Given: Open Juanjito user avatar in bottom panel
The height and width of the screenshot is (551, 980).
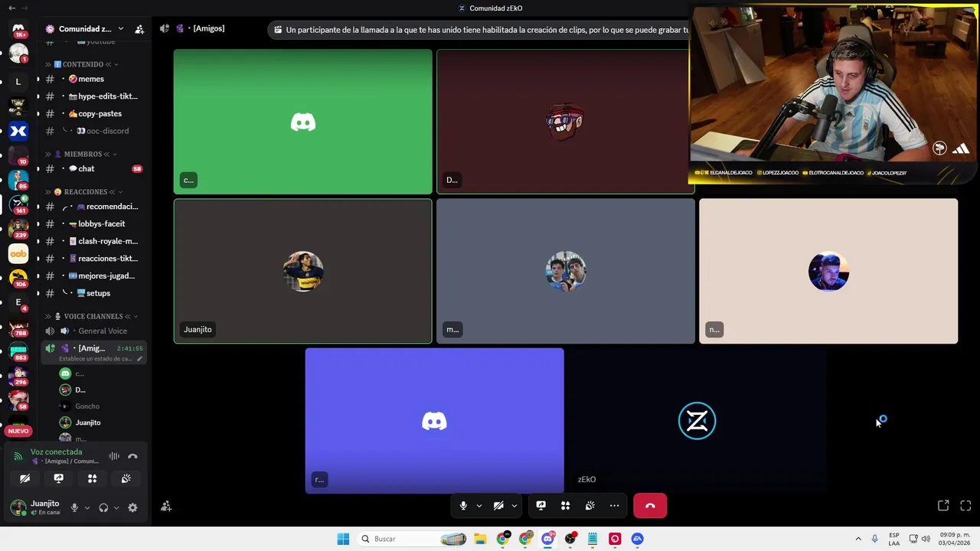Looking at the screenshot, I should tap(18, 507).
